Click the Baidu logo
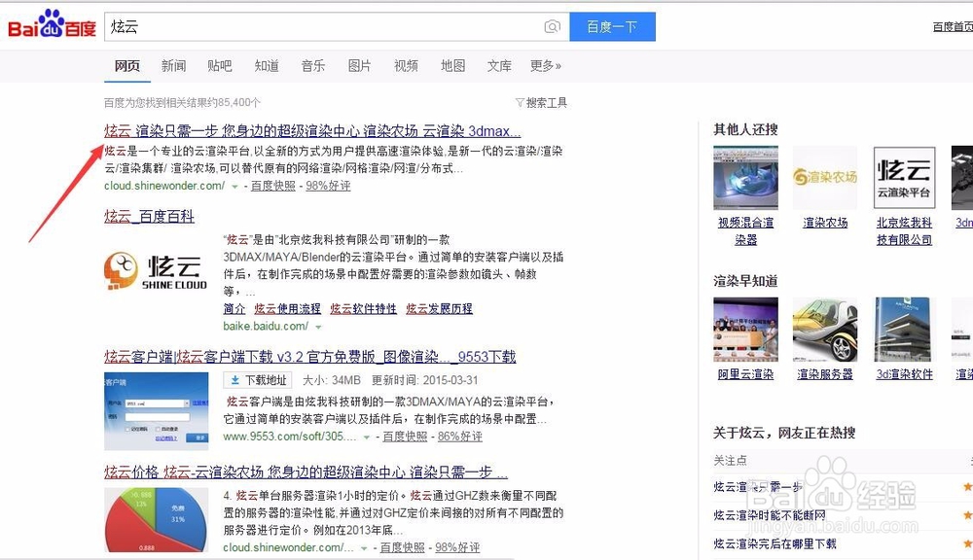Image resolution: width=973 pixels, height=560 pixels. click(x=51, y=25)
